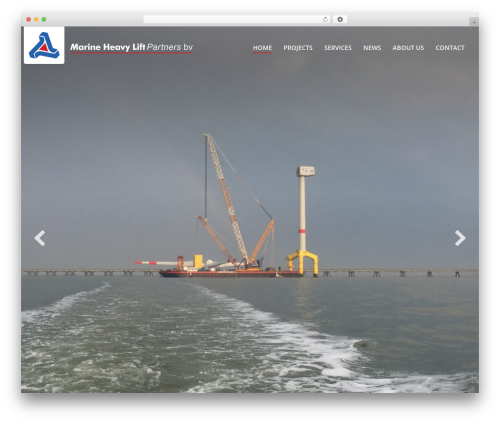This screenshot has width=500, height=423.
Task: Maximize the window with green button
Action: coord(44,19)
